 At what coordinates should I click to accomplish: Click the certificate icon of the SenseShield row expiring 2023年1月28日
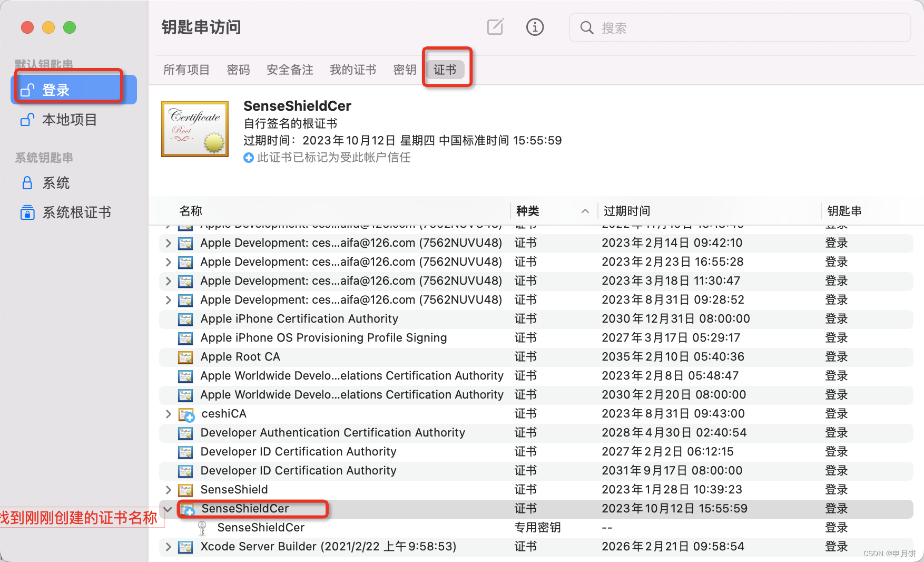tap(185, 490)
